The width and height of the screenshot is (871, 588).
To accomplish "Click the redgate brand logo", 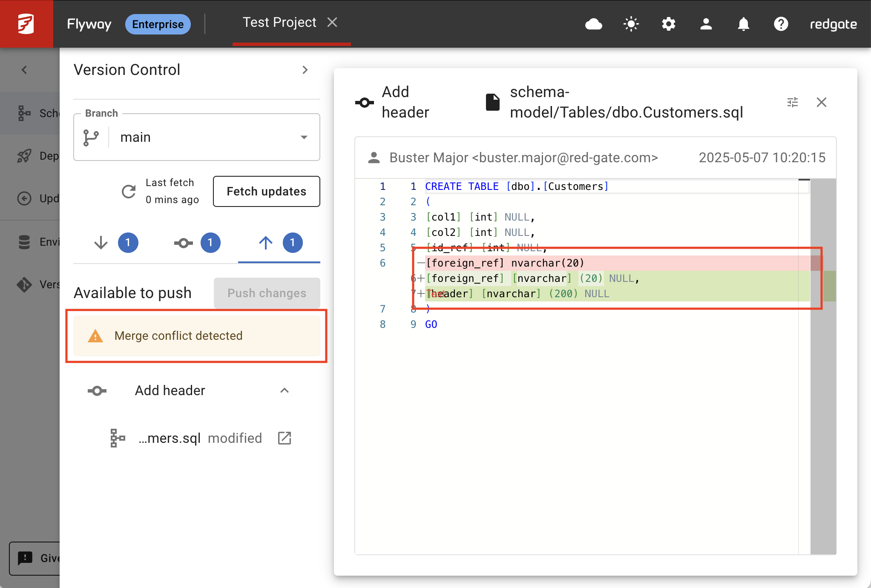I will tap(833, 24).
